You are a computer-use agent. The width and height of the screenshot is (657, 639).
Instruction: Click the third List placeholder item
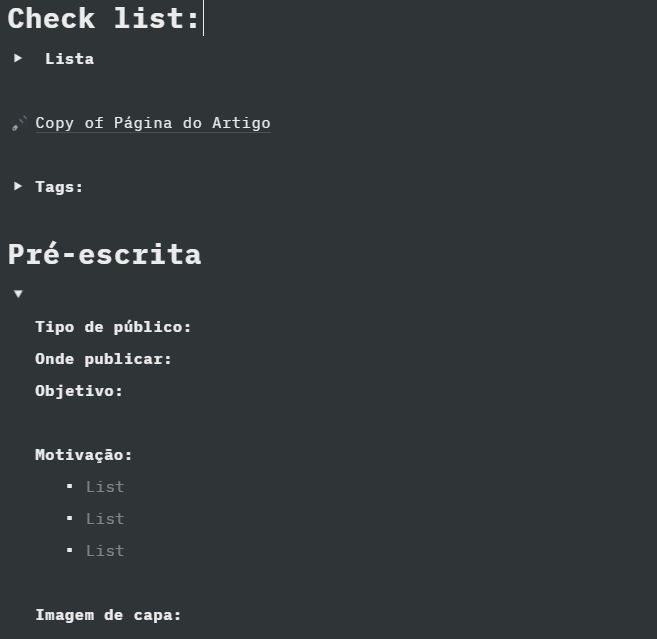pos(105,551)
